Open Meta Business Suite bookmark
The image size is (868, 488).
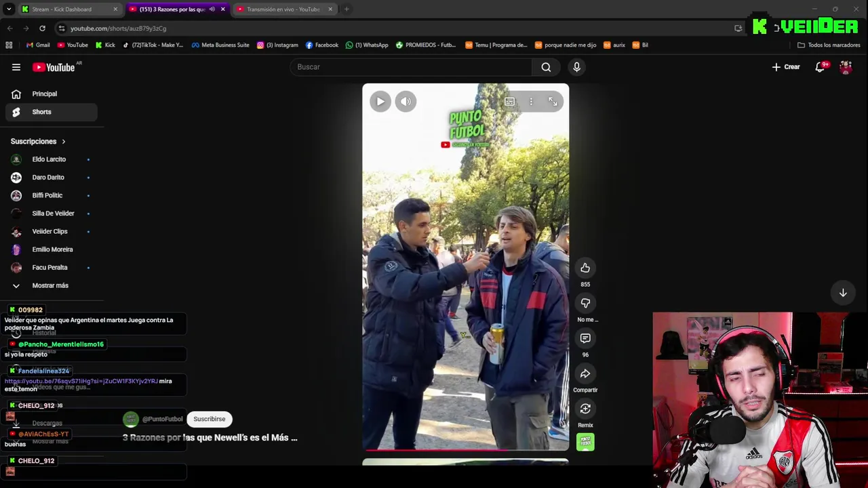(220, 45)
